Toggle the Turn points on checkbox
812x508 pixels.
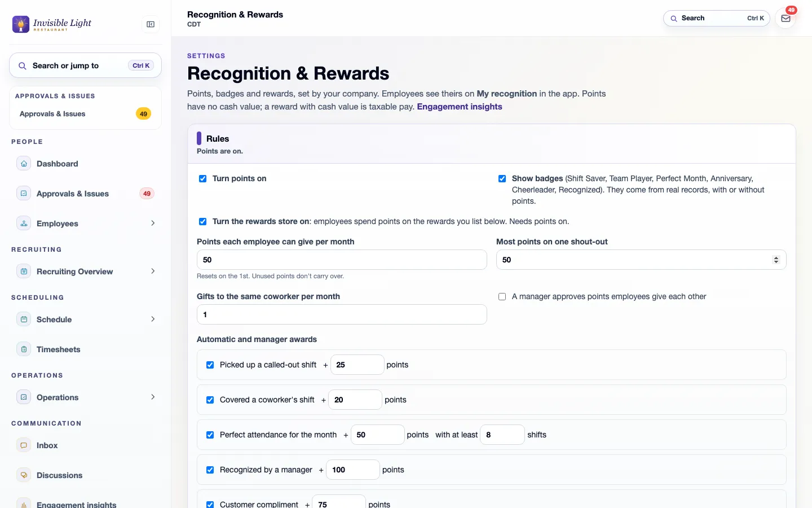[202, 178]
